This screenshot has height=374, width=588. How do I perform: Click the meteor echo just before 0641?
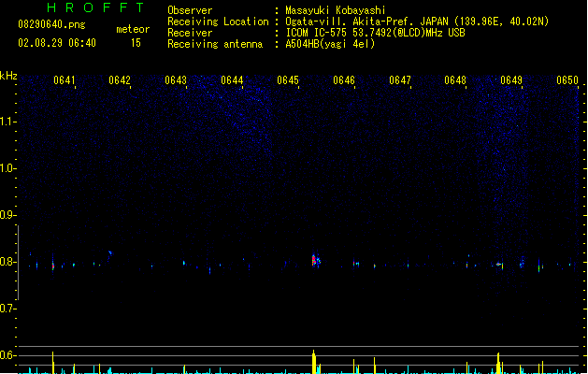click(53, 264)
